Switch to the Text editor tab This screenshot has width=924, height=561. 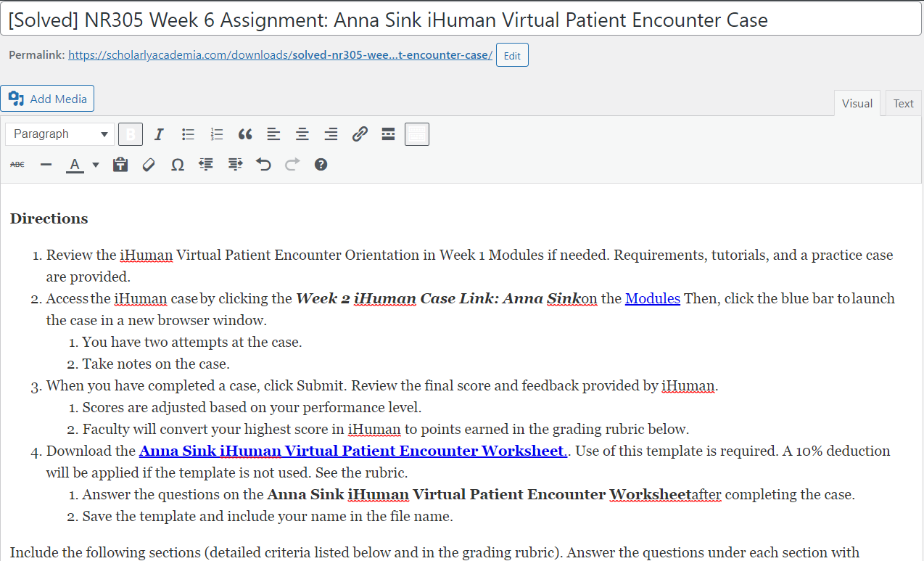click(x=903, y=103)
